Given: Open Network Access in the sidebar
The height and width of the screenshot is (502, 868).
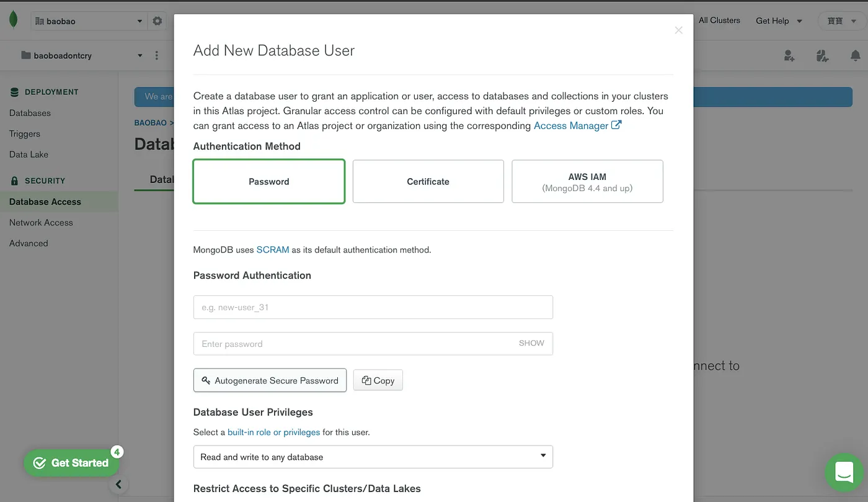Looking at the screenshot, I should (x=41, y=222).
